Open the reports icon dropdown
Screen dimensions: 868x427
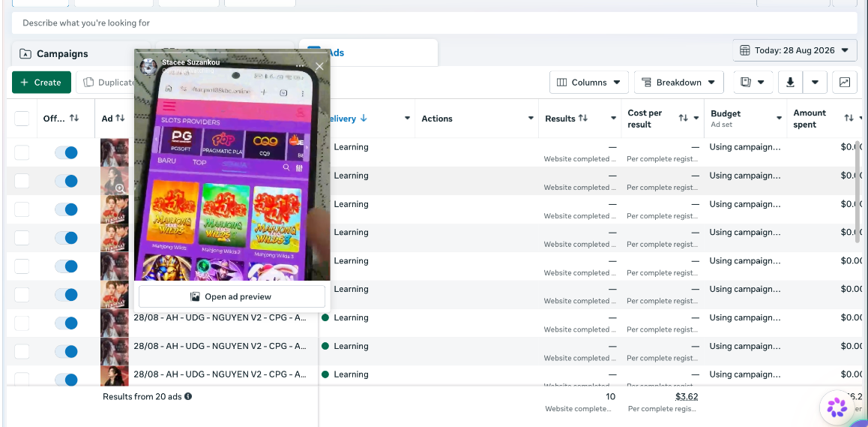click(x=753, y=82)
